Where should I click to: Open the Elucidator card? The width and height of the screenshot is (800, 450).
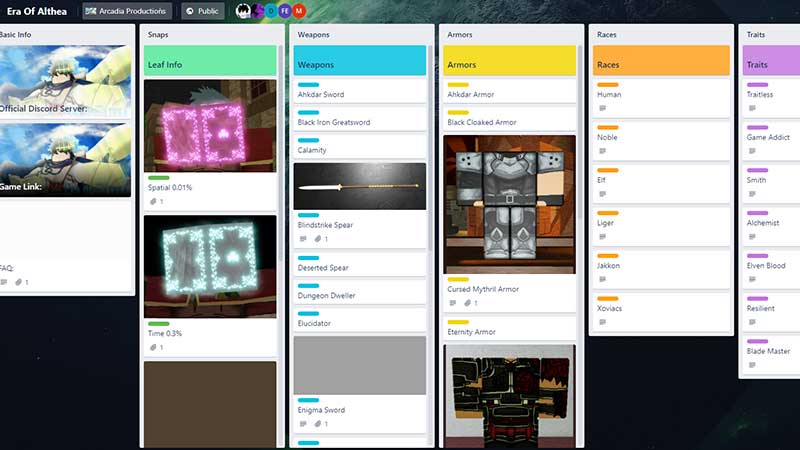[x=360, y=320]
